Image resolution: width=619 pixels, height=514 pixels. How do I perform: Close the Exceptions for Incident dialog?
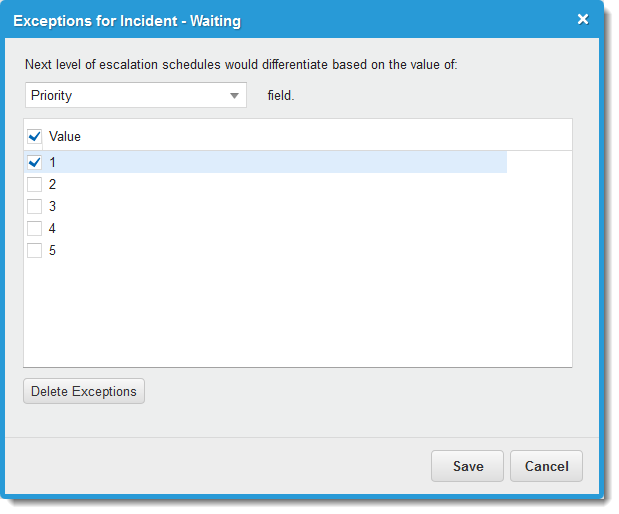583,19
